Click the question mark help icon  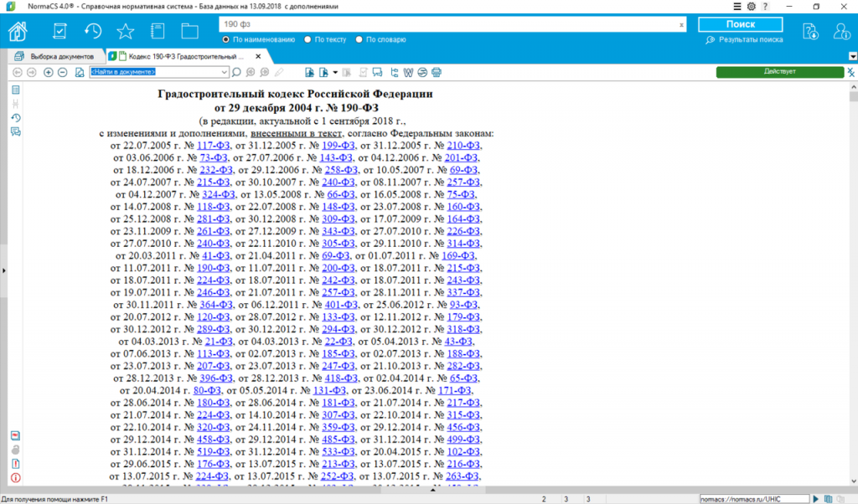[x=765, y=7]
